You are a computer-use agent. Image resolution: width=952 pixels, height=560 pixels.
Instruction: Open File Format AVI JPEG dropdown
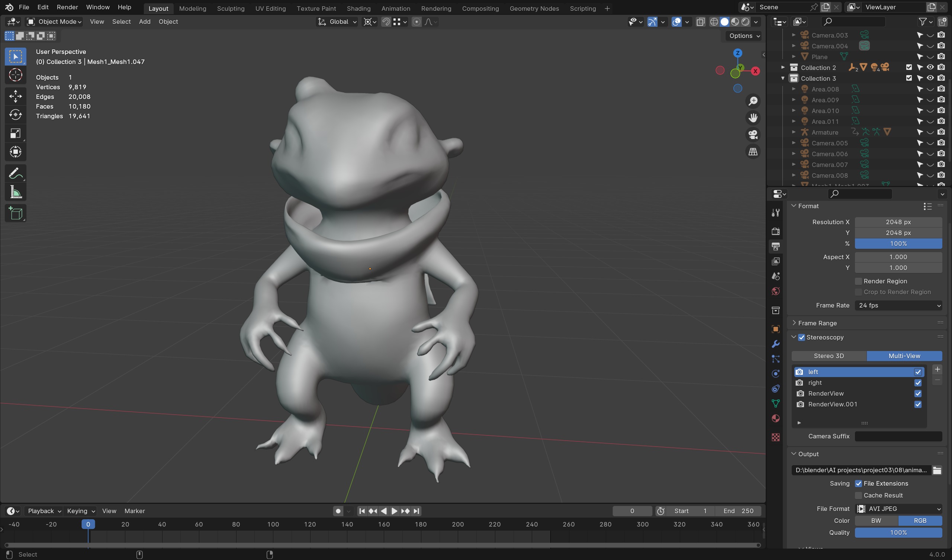coord(898,509)
